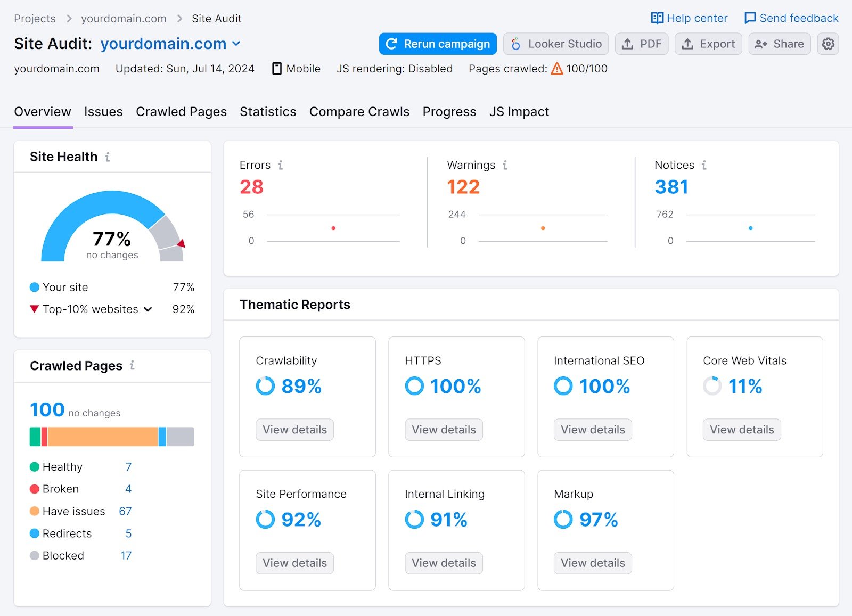The image size is (852, 616).
Task: Click the Crawled Pages info icon
Action: (x=132, y=366)
